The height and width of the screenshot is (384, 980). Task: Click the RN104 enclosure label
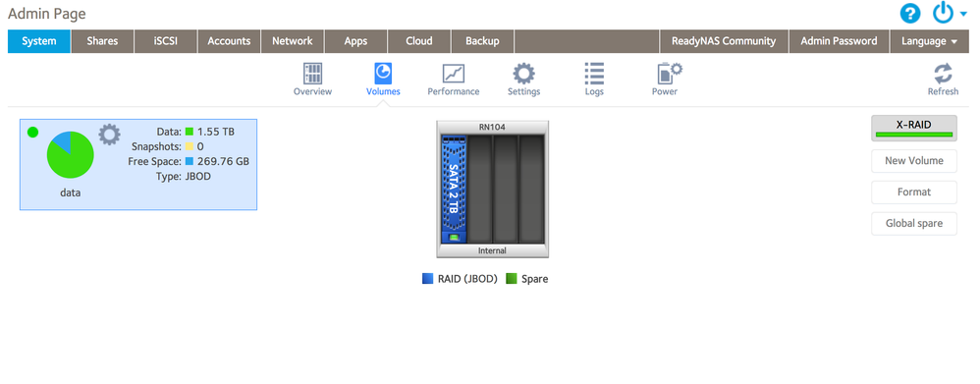tap(493, 127)
